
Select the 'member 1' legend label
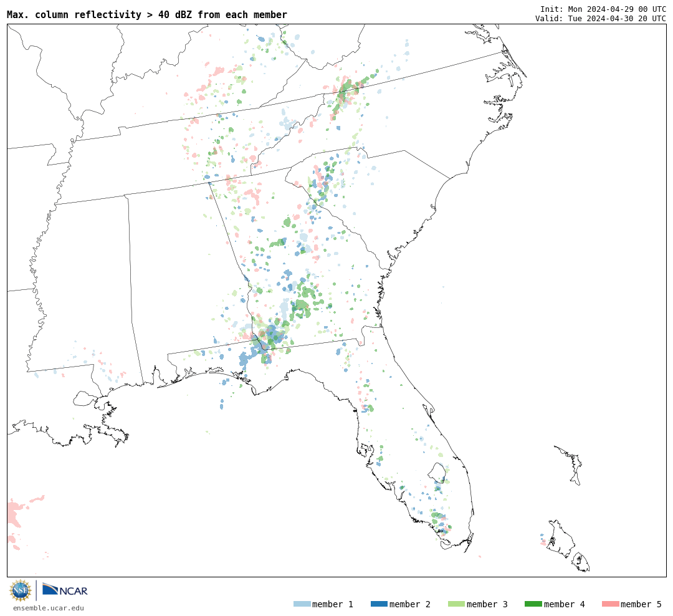(333, 604)
